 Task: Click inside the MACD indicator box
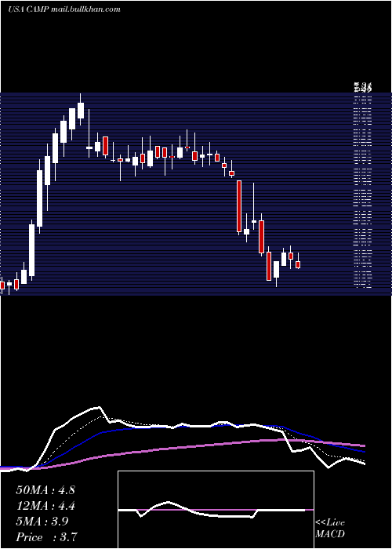pyautogui.click(x=216, y=510)
